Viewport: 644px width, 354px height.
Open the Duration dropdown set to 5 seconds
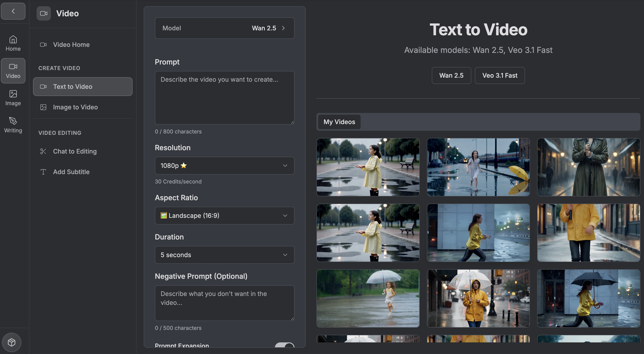click(224, 255)
